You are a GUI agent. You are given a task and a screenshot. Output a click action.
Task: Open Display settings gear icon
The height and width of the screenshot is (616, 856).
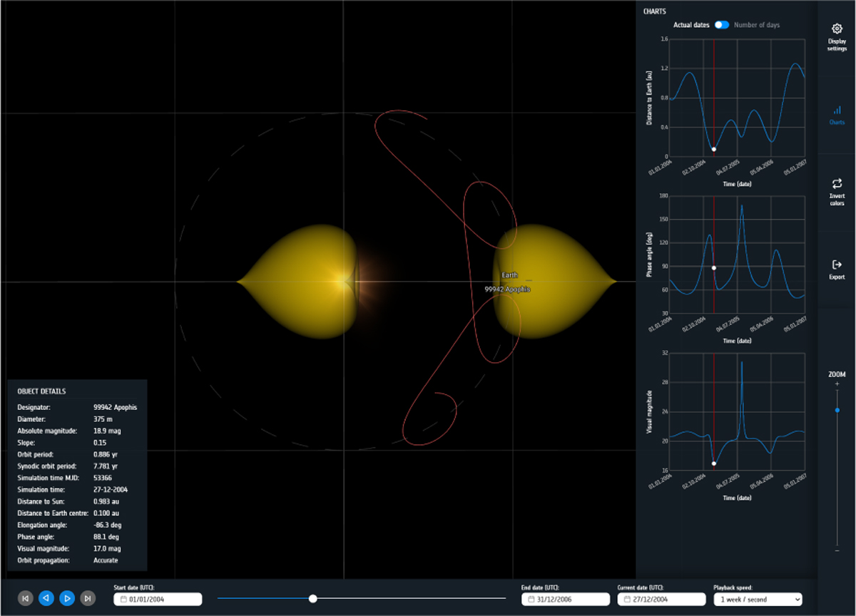click(x=837, y=29)
